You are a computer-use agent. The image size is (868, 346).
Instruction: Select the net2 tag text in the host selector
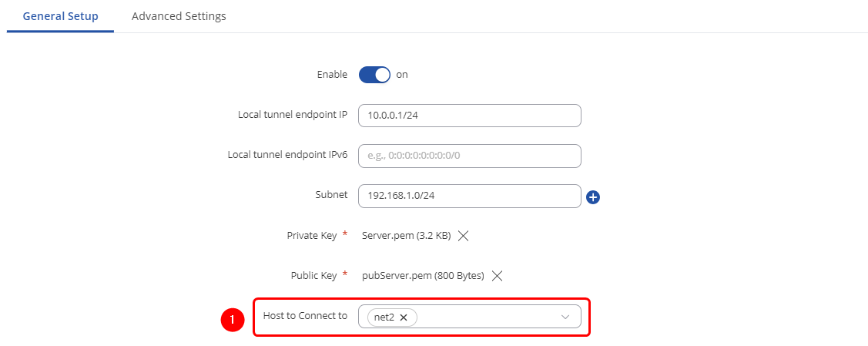384,317
